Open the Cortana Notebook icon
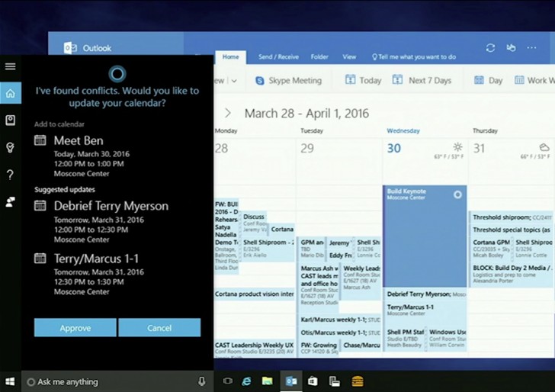Viewport: 555px width, 392px height. coord(10,120)
